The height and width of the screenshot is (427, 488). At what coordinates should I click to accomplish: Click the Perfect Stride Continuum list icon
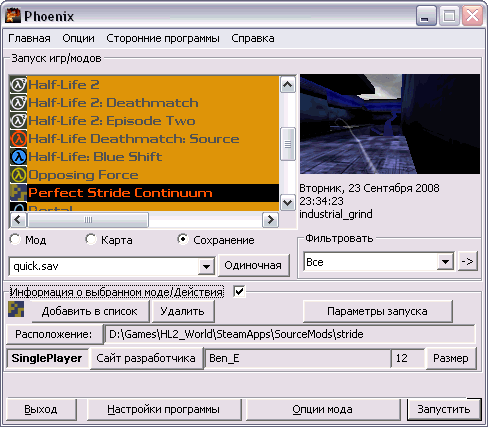[18, 193]
